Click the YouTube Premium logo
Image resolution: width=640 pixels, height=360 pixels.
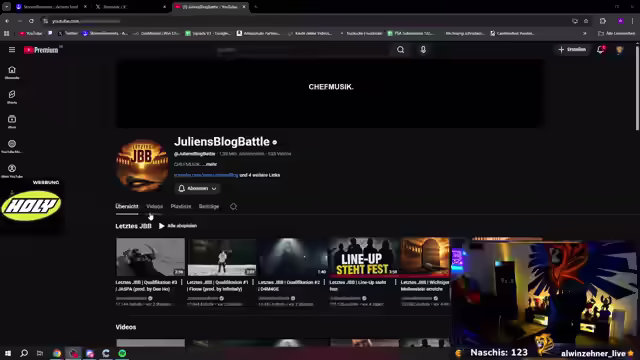[x=41, y=50]
